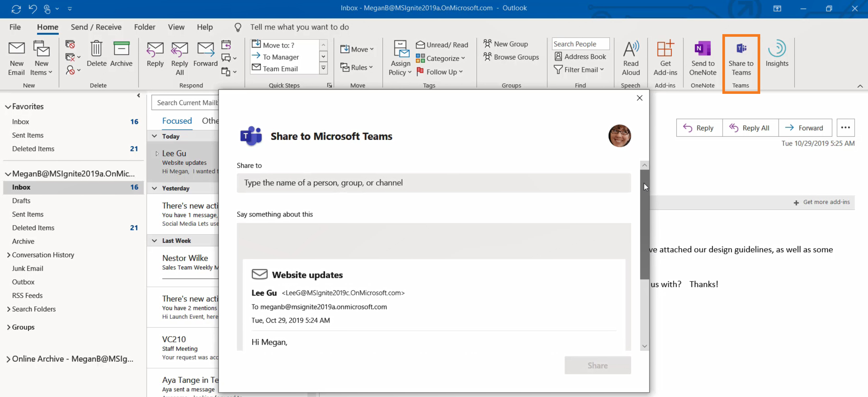
Task: Click the dialog scrollbar down arrow
Action: (x=644, y=346)
